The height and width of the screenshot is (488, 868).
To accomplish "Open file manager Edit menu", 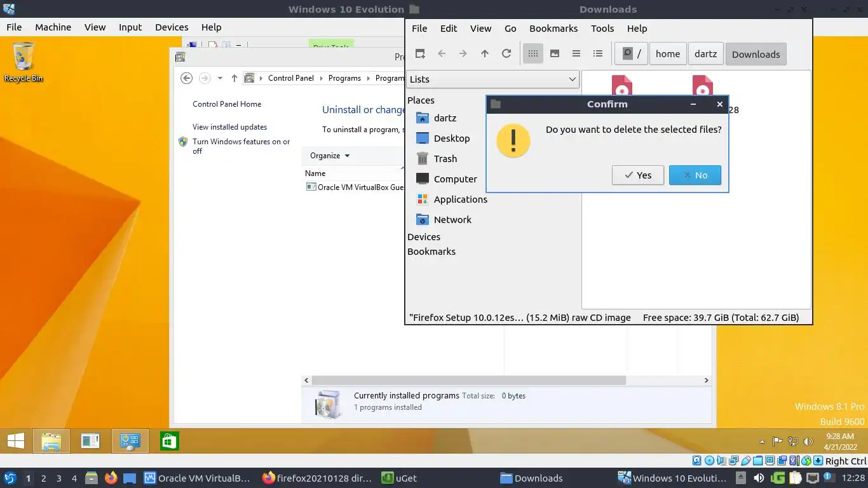I will (449, 28).
